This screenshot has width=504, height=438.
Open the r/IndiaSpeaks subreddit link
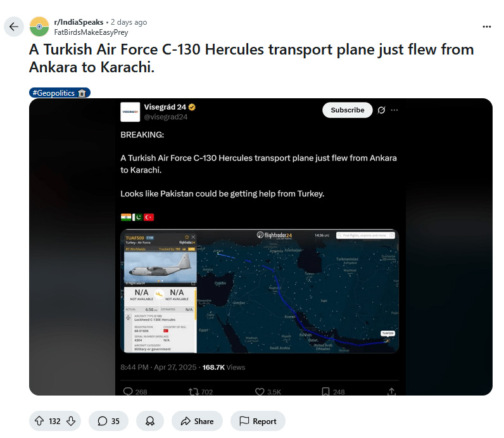pyautogui.click(x=79, y=22)
